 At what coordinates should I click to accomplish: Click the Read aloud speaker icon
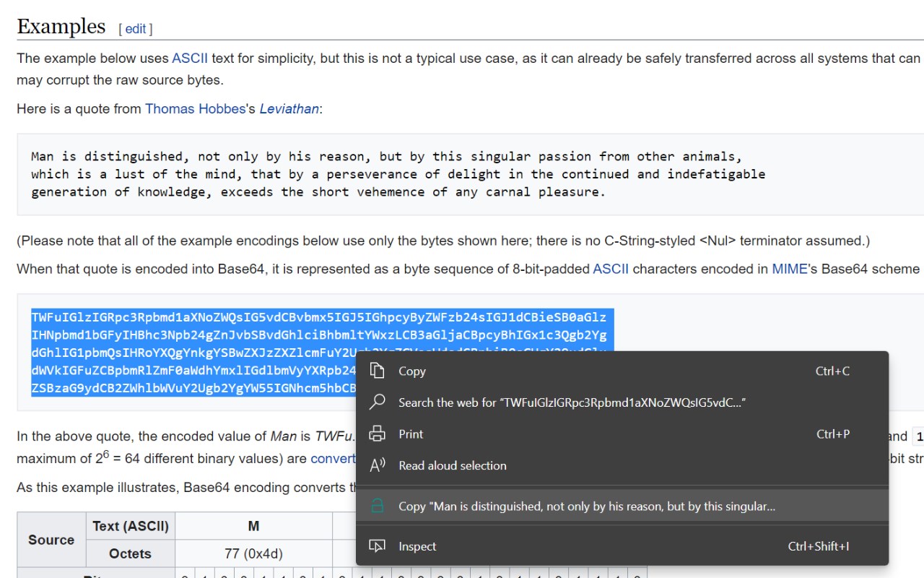[377, 465]
